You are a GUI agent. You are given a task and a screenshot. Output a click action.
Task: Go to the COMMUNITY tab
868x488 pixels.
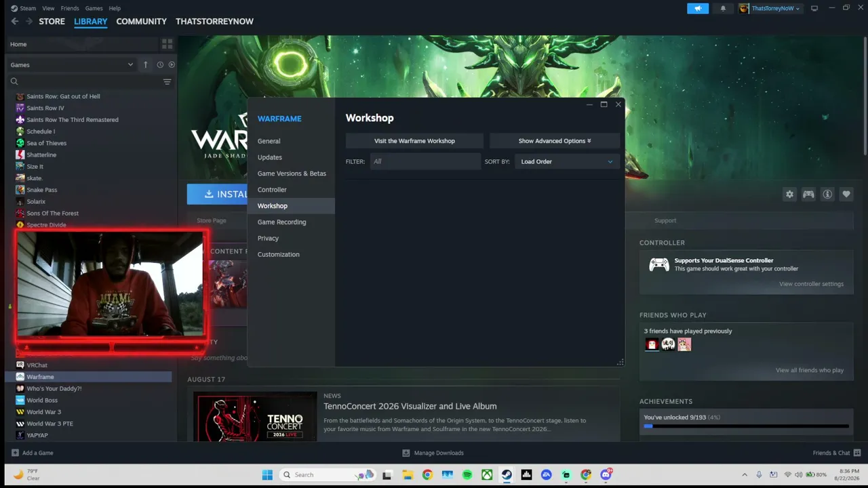pyautogui.click(x=141, y=22)
